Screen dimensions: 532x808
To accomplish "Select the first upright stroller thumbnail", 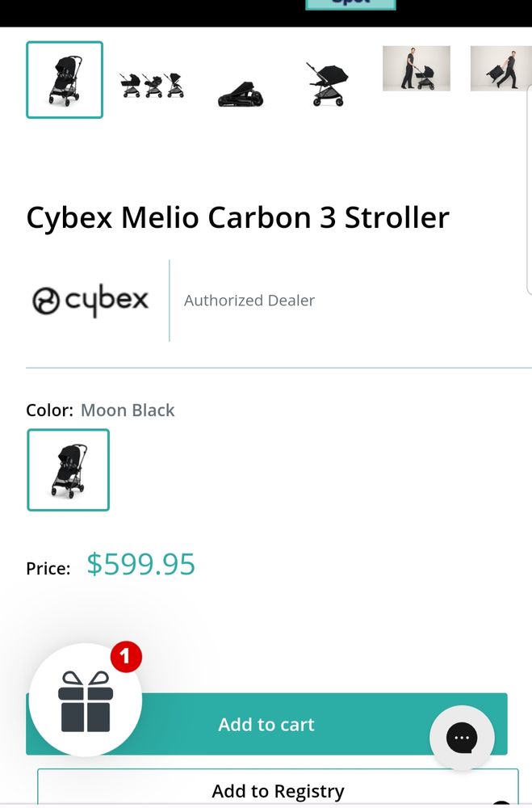I will point(65,79).
